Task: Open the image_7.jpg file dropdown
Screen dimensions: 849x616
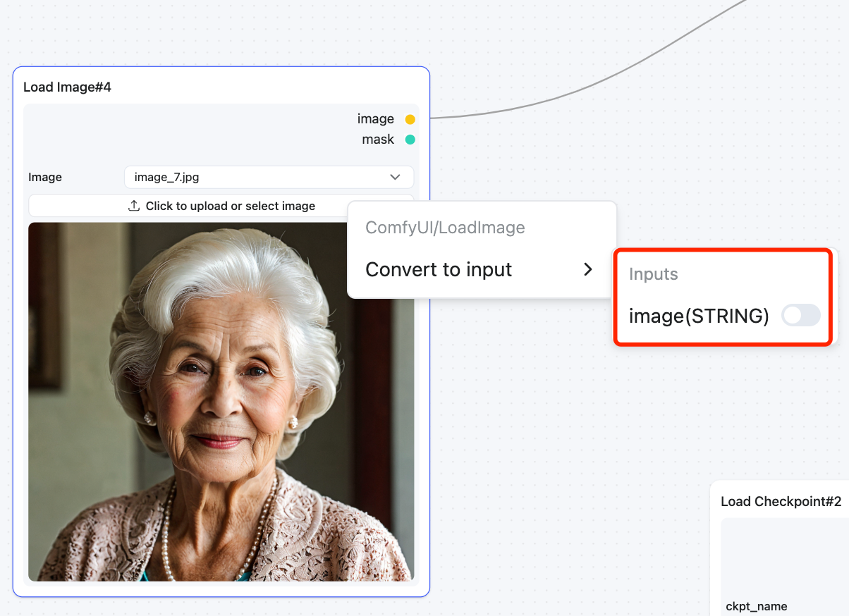Action: pyautogui.click(x=268, y=177)
